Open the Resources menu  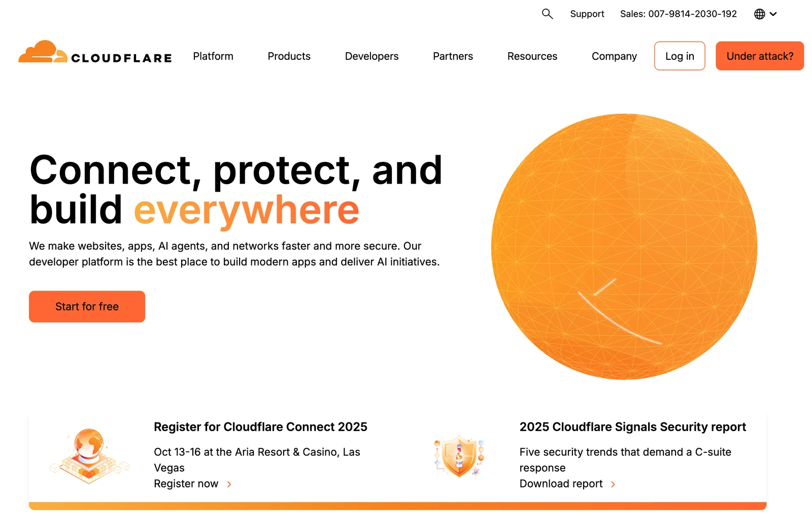click(x=532, y=56)
